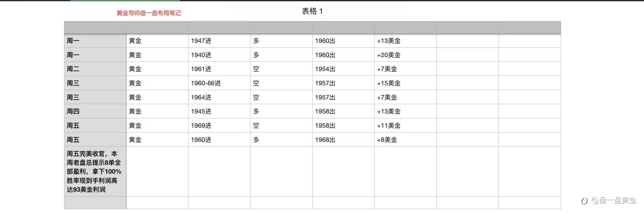
Task: Click the red 黄金导师盘一盘布局笔记 text
Action: click(149, 13)
